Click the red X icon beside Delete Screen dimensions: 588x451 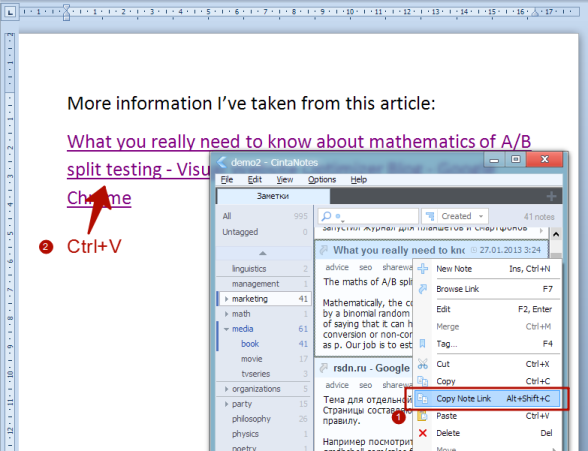coord(423,433)
